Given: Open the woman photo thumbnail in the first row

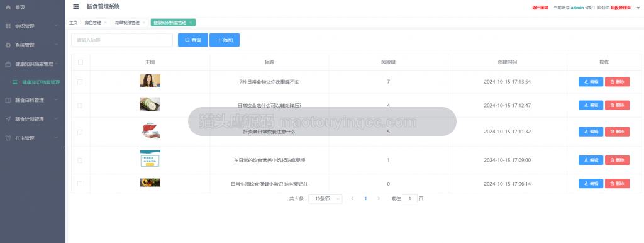Looking at the screenshot, I should click(x=150, y=81).
